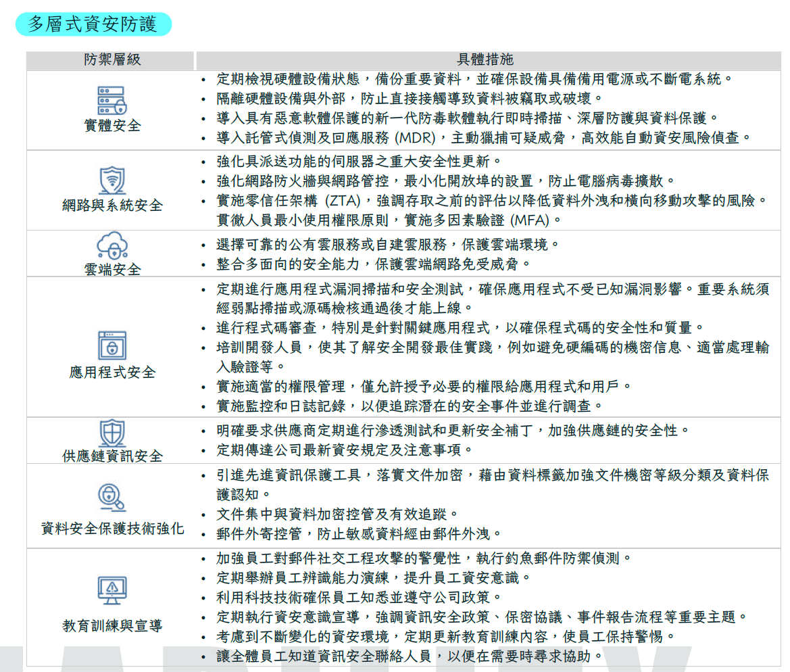
Task: Select the 網路與系統安全 label
Action: (112, 205)
